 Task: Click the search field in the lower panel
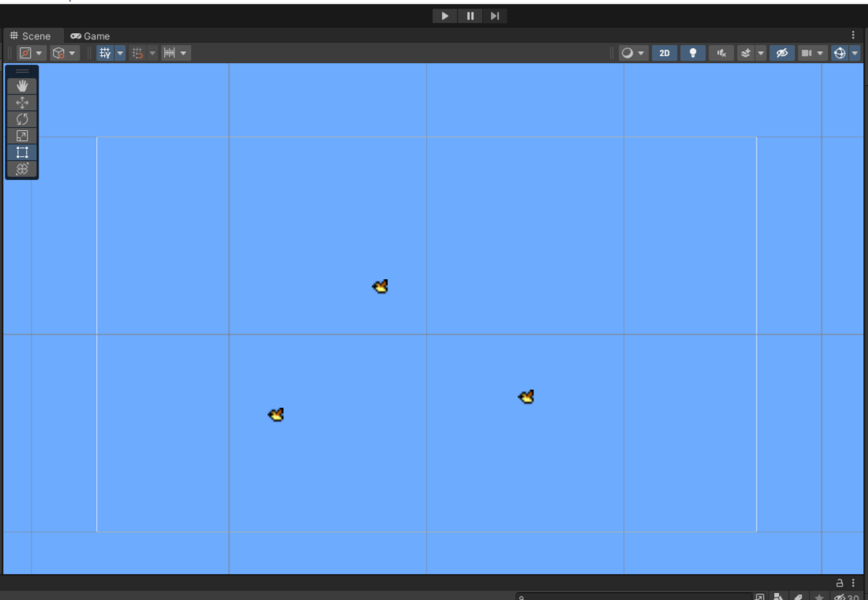click(x=634, y=597)
